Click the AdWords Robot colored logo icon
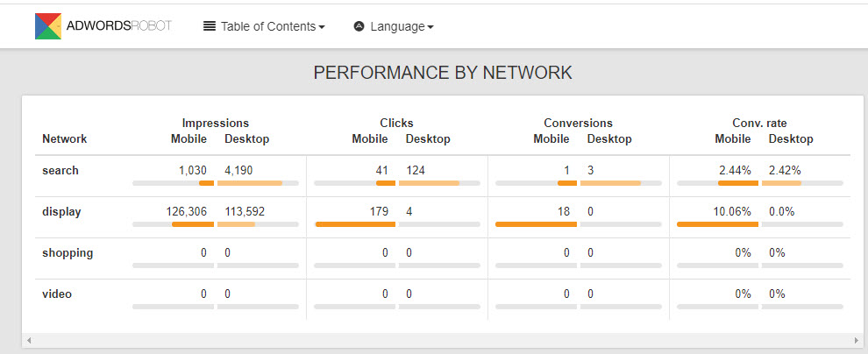 point(48,26)
